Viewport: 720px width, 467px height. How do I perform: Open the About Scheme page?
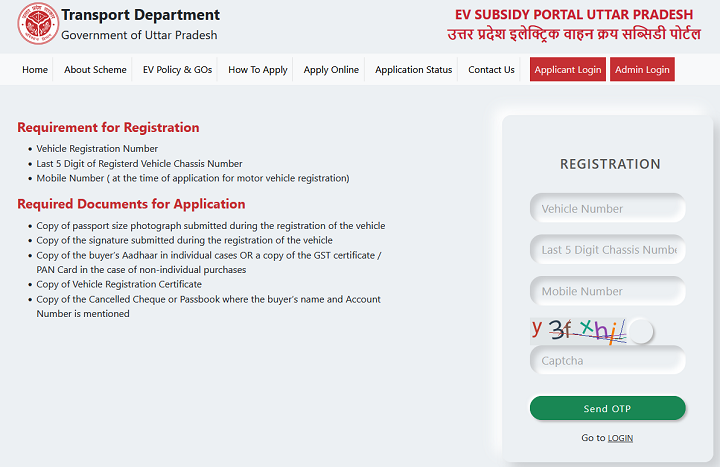[95, 70]
